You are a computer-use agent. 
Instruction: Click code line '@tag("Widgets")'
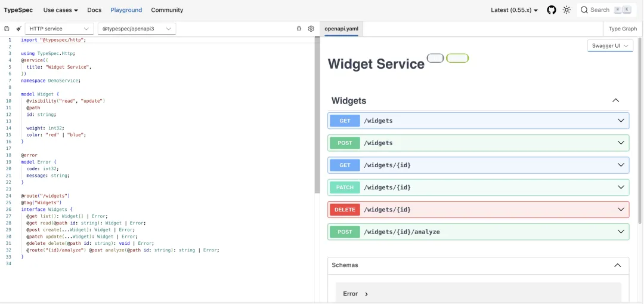41,202
